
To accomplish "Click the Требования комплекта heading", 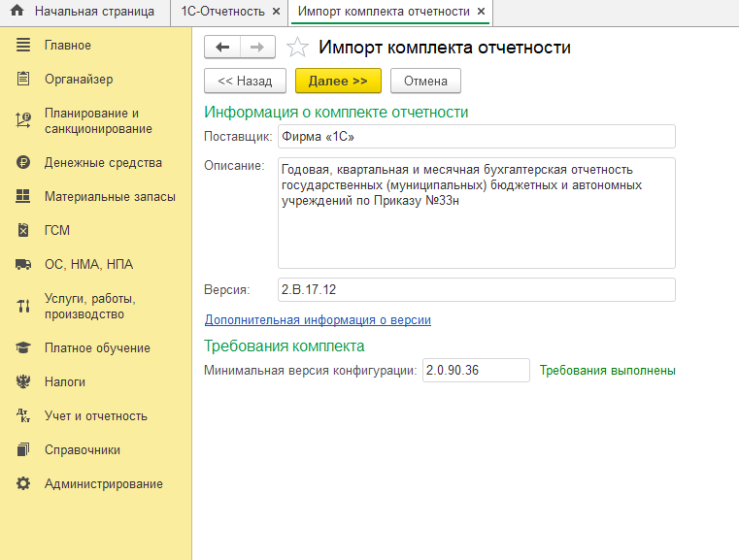I will (x=285, y=346).
